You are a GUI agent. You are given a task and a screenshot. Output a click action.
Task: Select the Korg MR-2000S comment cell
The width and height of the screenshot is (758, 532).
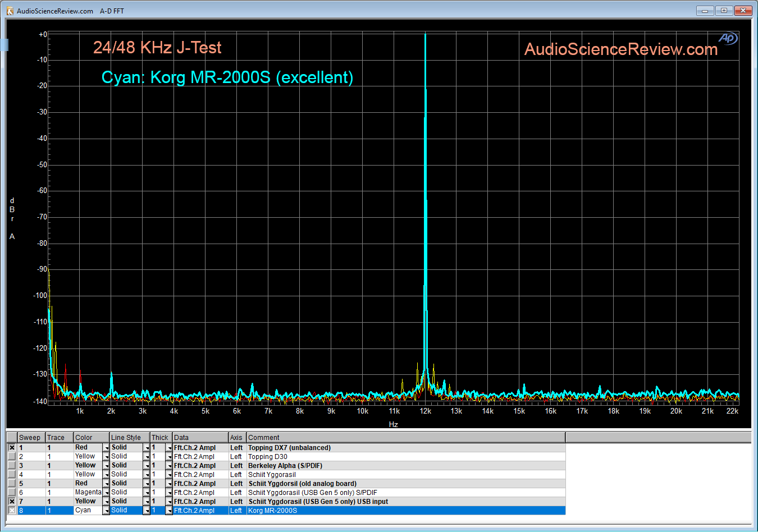(406, 511)
